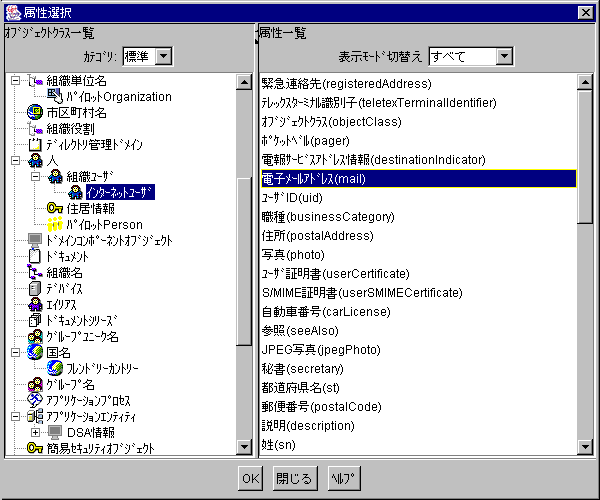Select 緊急連絡先(registeredAddress) attribute
600x500 pixels.
tap(418, 83)
